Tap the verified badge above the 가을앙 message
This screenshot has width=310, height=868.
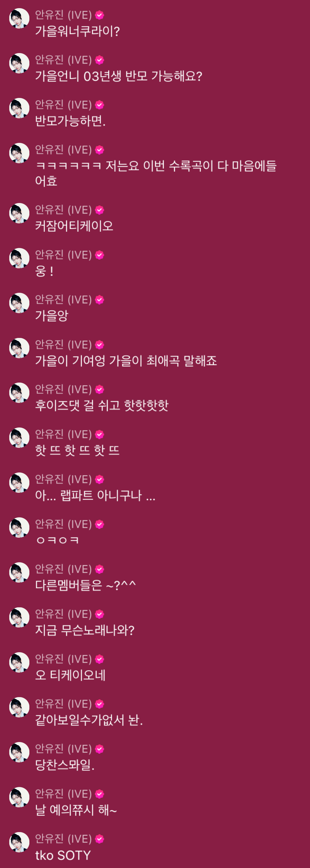pyautogui.click(x=100, y=300)
